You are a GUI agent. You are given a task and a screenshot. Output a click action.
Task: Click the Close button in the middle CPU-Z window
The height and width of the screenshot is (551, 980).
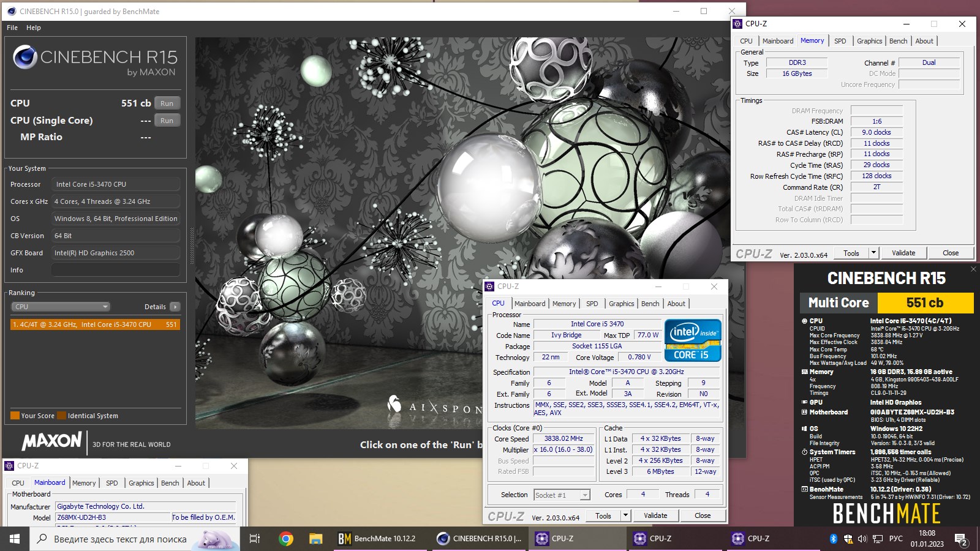(703, 515)
